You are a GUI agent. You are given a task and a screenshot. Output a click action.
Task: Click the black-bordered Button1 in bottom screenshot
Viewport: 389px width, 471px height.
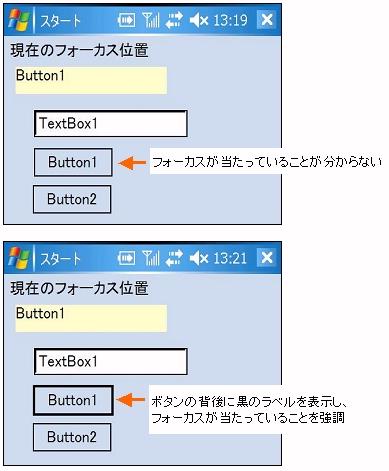[x=73, y=400]
